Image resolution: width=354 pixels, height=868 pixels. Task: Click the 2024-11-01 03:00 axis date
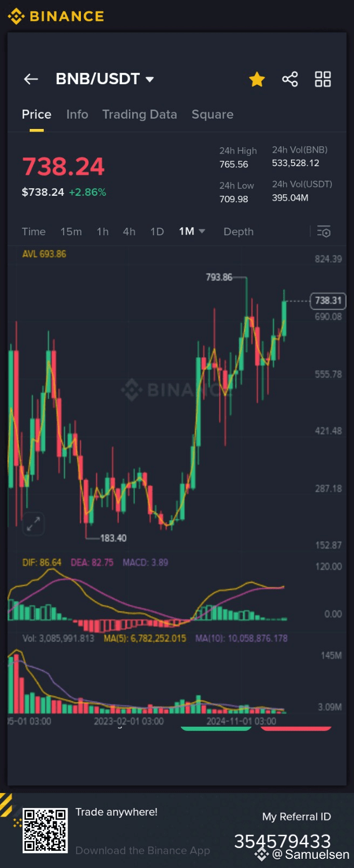(241, 721)
